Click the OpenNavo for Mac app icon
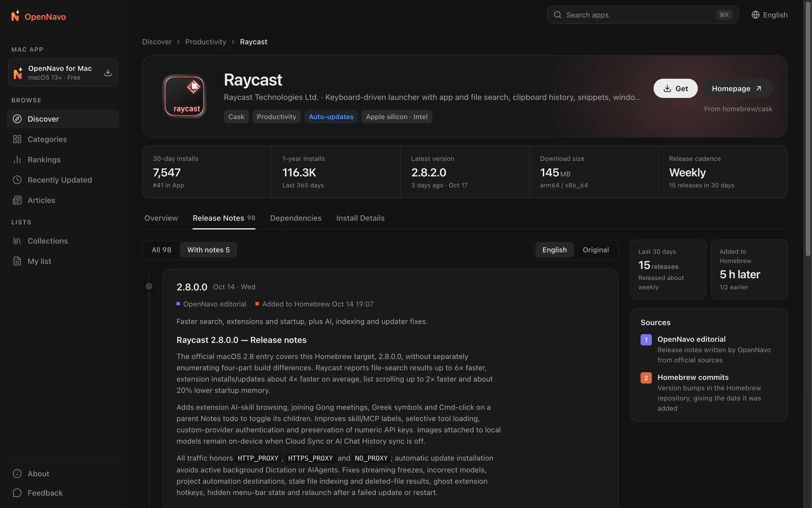The width and height of the screenshot is (812, 508). click(18, 73)
